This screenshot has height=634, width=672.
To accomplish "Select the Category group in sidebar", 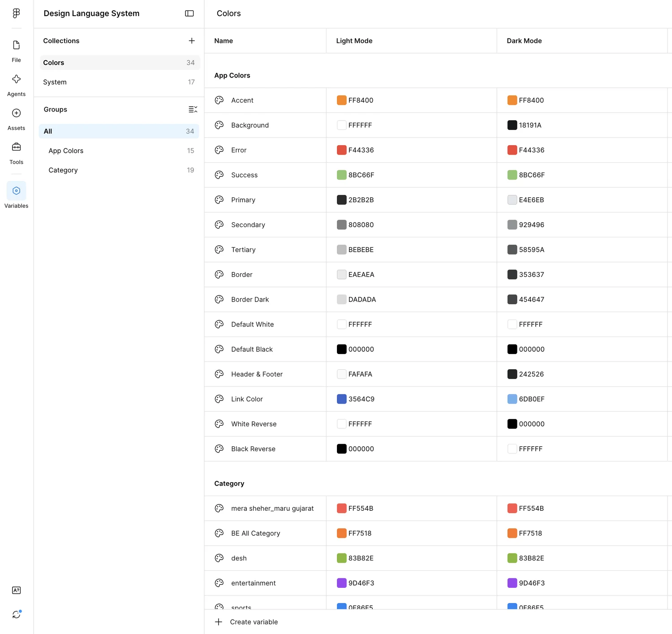I will click(x=119, y=170).
